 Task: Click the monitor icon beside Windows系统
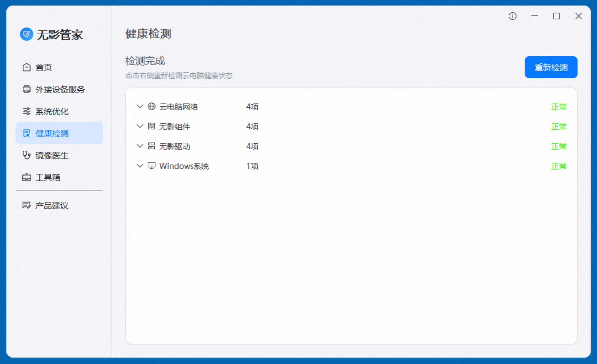click(x=151, y=166)
